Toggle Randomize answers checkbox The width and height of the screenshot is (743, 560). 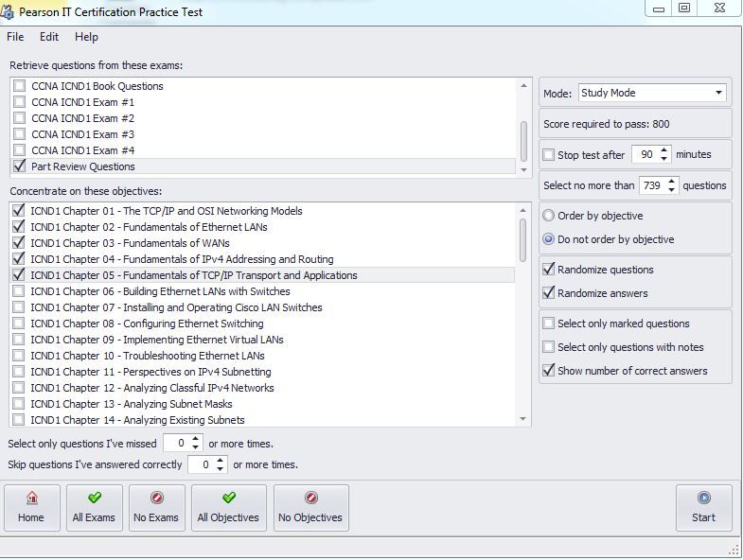[x=548, y=293]
